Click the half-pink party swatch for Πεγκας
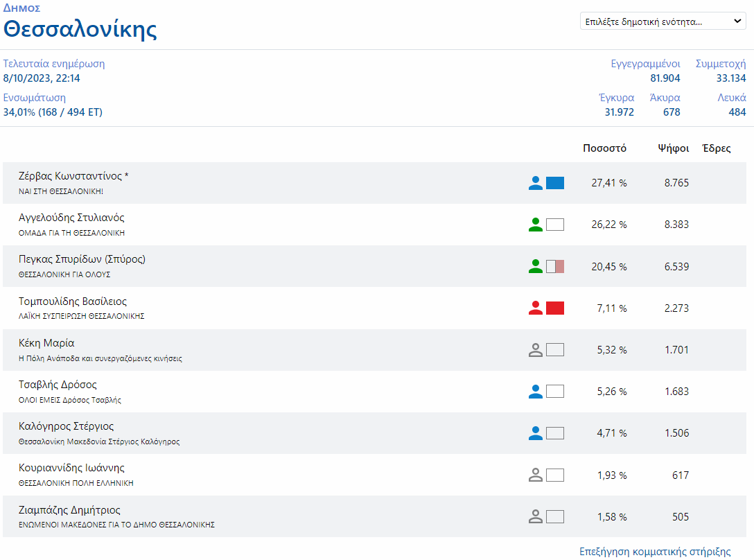This screenshot has height=560, width=754. [555, 266]
